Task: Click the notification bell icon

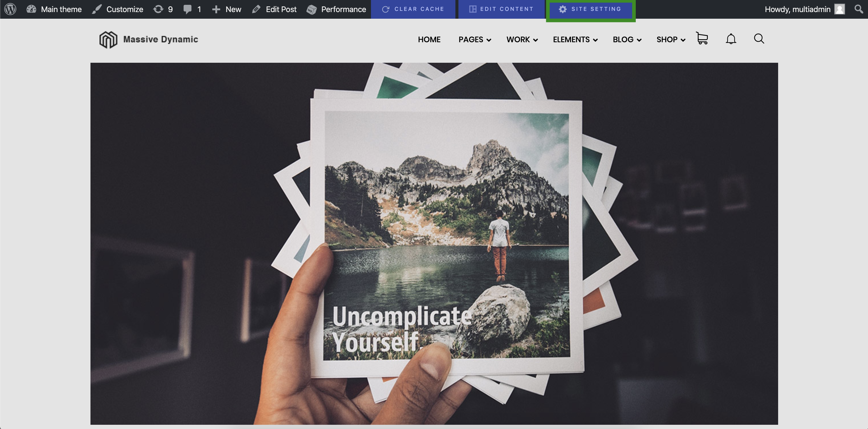Action: point(730,39)
